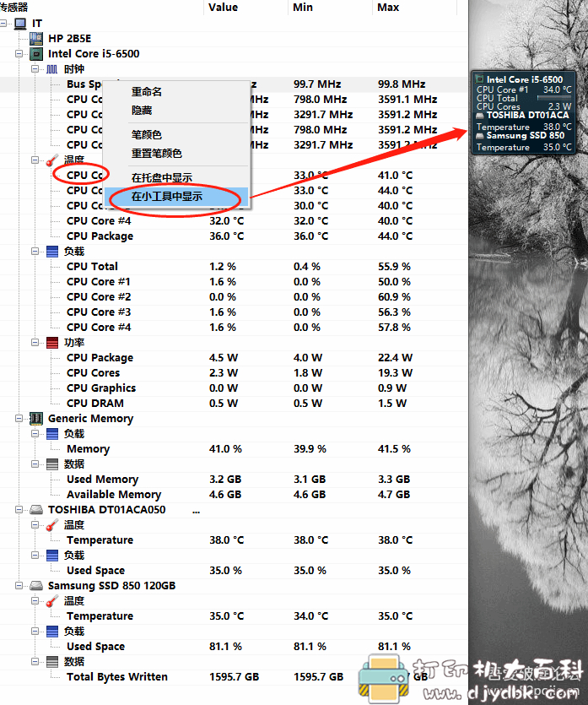Select the CPU Package temperature row
The image size is (588, 705).
point(234,236)
